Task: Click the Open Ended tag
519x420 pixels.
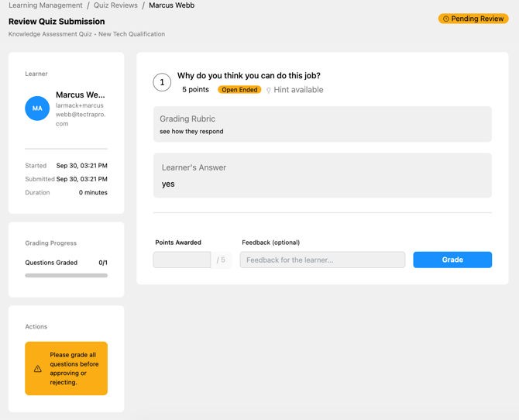Action: pyautogui.click(x=239, y=90)
